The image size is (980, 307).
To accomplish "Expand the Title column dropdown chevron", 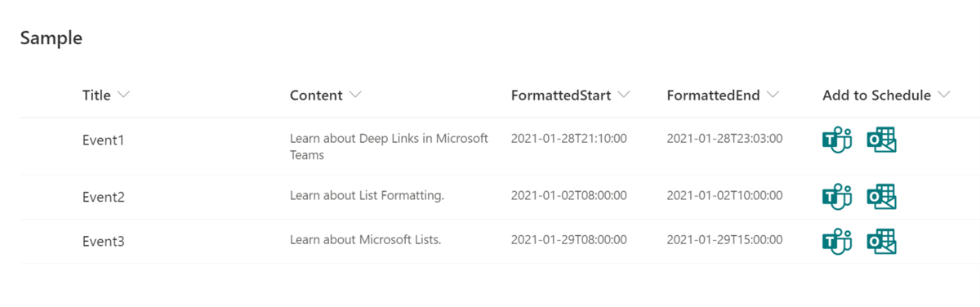I will [123, 96].
